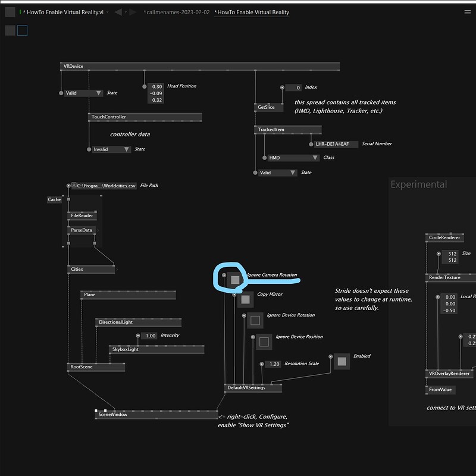Select the HowTo Enable Virtual Reality.vl document

[x=64, y=12]
